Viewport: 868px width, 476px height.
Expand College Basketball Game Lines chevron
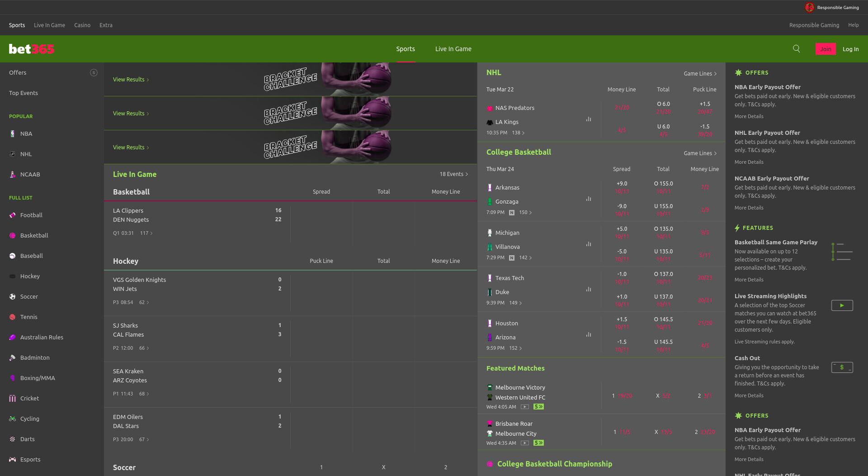click(x=715, y=153)
